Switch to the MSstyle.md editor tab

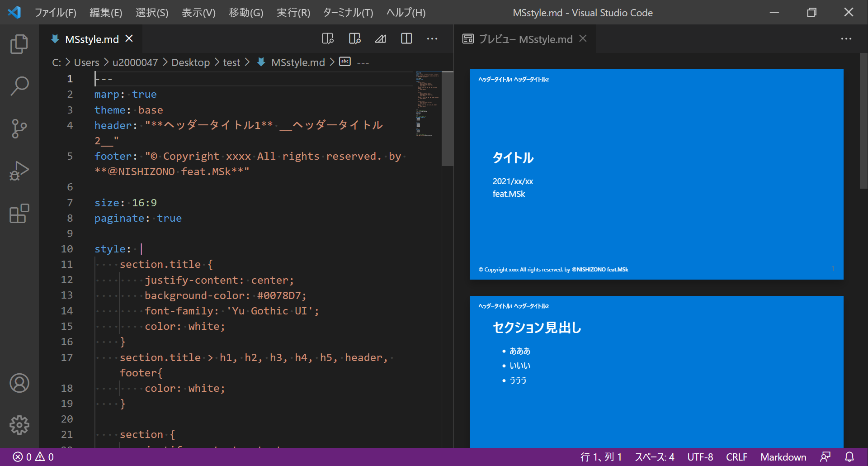(92, 39)
